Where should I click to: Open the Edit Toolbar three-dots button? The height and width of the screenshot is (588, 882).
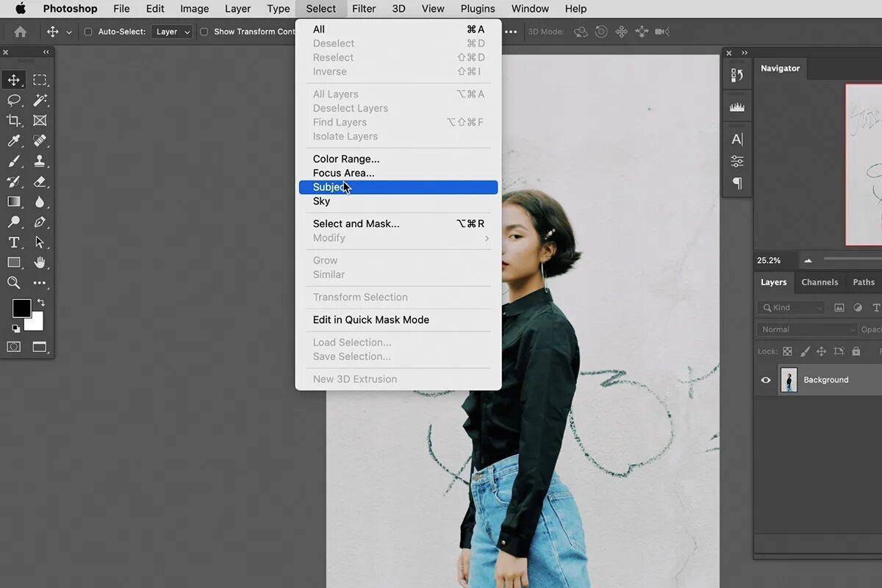[x=40, y=283]
